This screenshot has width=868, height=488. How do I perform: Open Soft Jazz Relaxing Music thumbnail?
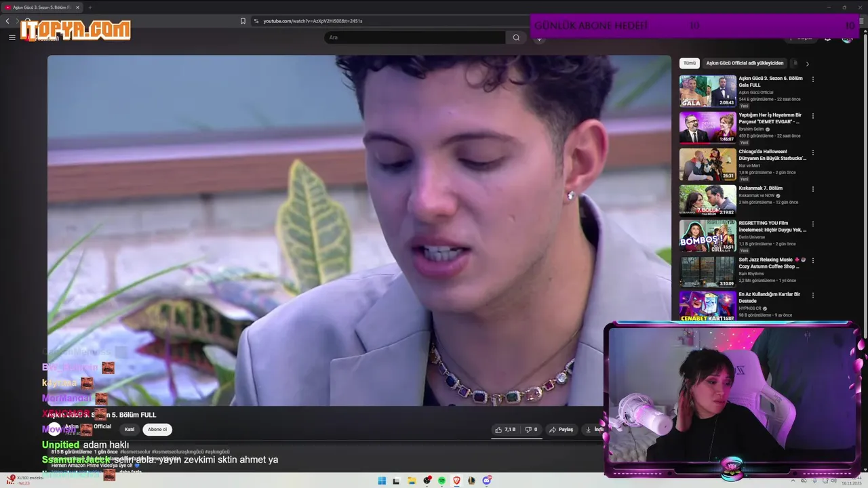click(x=708, y=271)
